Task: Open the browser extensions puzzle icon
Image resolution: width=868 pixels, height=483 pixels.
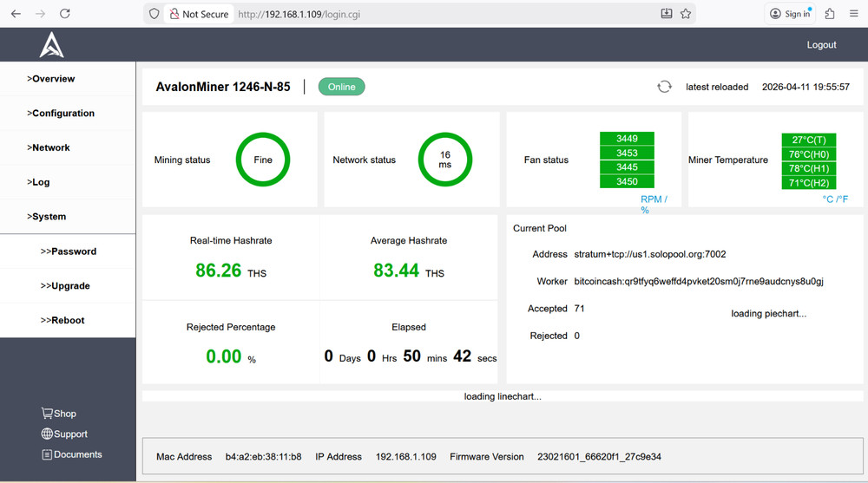Action: click(x=830, y=14)
